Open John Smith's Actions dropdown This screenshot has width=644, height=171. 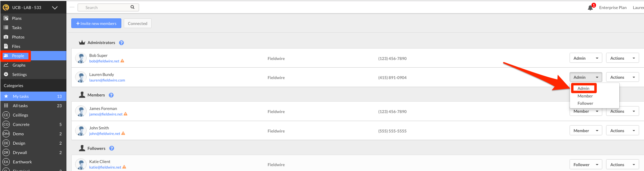(x=622, y=131)
